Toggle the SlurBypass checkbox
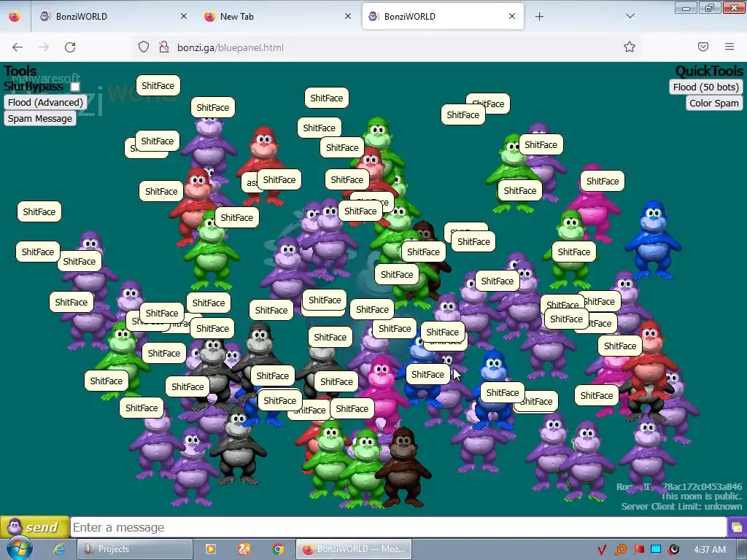 coord(75,87)
